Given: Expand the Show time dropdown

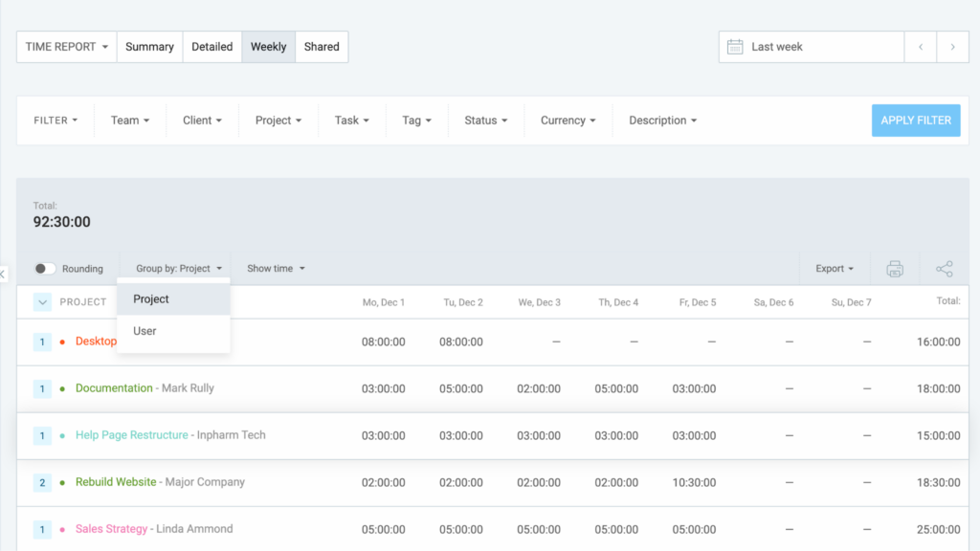Looking at the screenshot, I should click(276, 269).
